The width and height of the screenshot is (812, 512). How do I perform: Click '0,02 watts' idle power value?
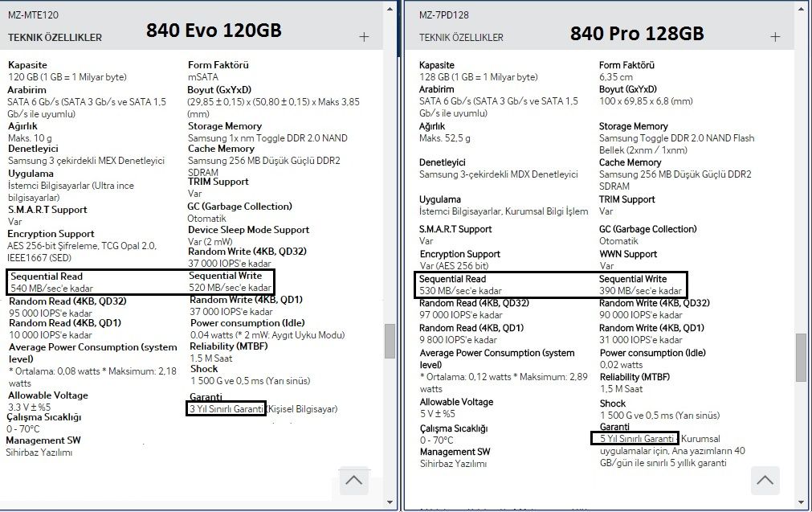(x=622, y=365)
